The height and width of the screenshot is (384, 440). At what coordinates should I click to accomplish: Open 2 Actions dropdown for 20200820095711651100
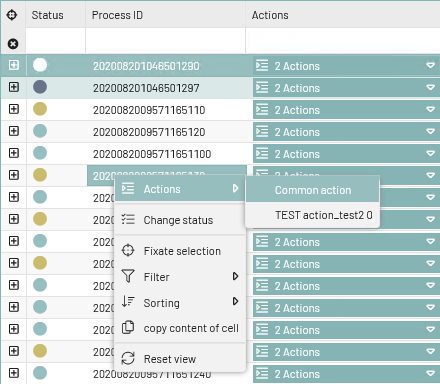(x=346, y=154)
